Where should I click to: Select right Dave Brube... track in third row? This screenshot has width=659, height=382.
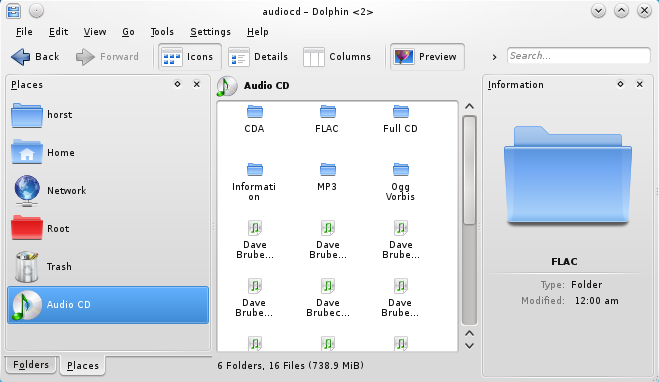(x=401, y=240)
